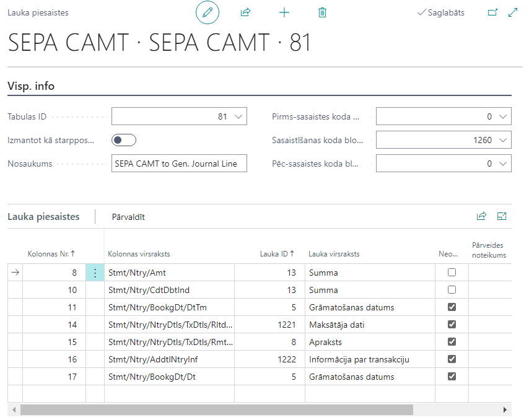Expand page to full screen icon
Image resolution: width=529 pixels, height=420 pixels.
tap(513, 12)
